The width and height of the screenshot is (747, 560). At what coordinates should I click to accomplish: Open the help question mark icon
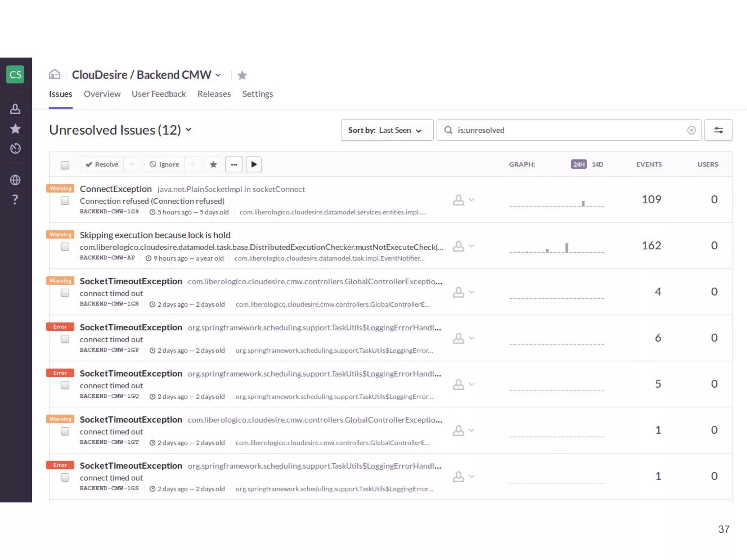(x=15, y=199)
